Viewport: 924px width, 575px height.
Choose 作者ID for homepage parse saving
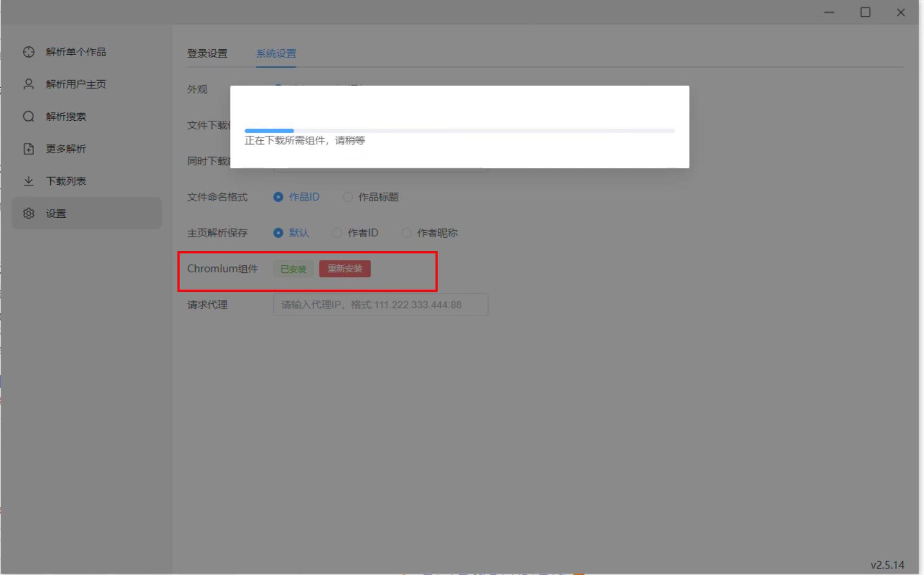tap(337, 233)
